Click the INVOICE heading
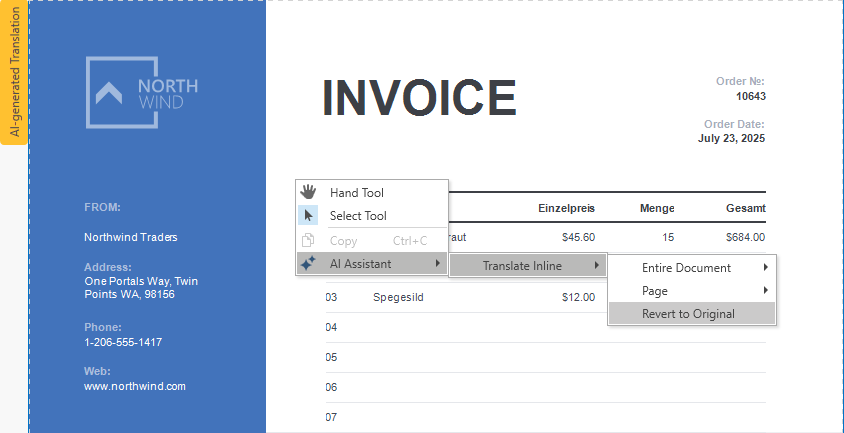This screenshot has width=844, height=433. tap(419, 98)
